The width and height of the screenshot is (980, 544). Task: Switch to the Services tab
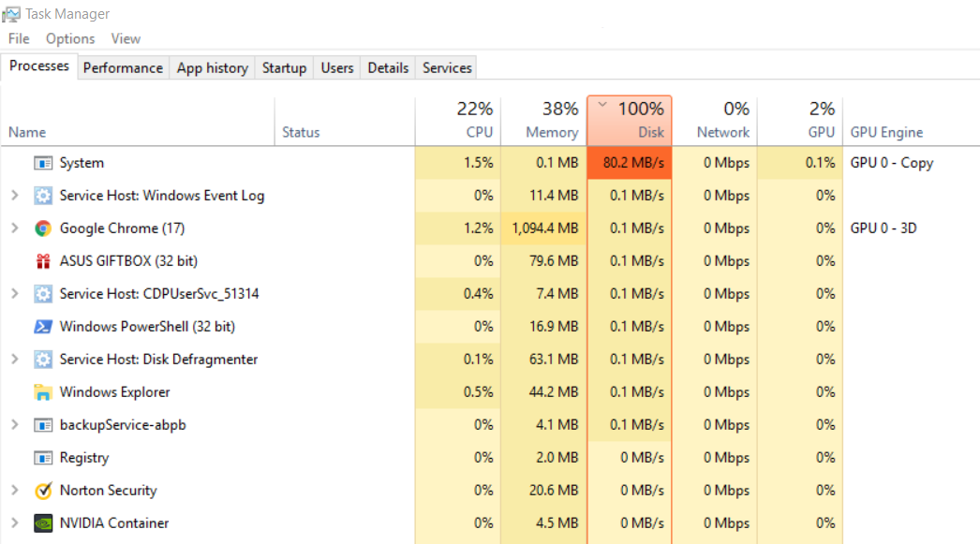tap(447, 67)
